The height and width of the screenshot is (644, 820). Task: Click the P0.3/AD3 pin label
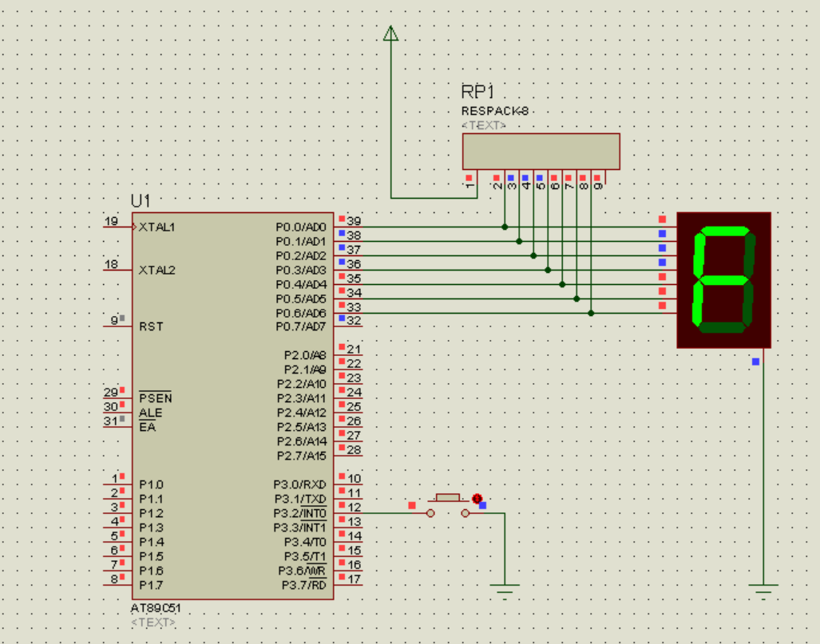[x=301, y=271]
